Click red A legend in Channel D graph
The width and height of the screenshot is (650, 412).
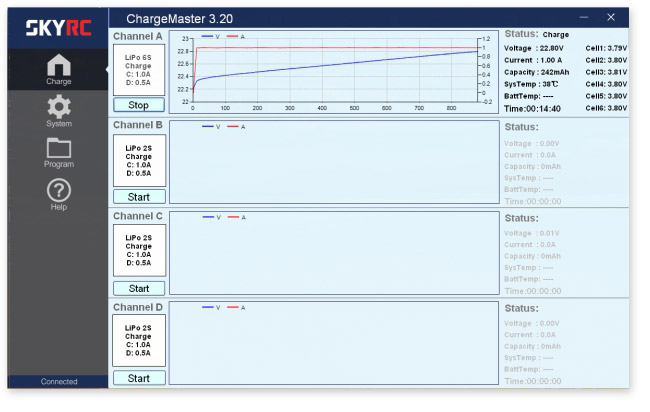tap(236, 308)
